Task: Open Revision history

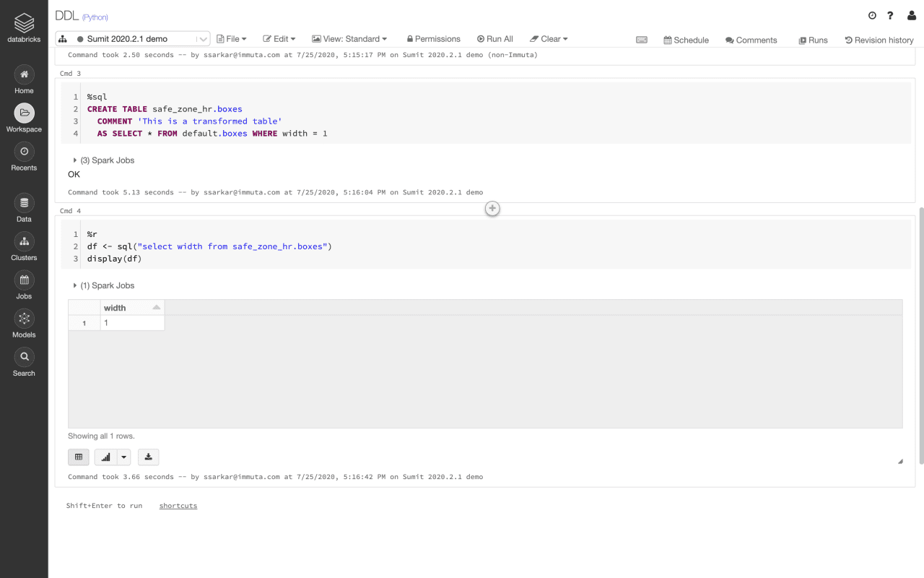Action: [x=879, y=40]
